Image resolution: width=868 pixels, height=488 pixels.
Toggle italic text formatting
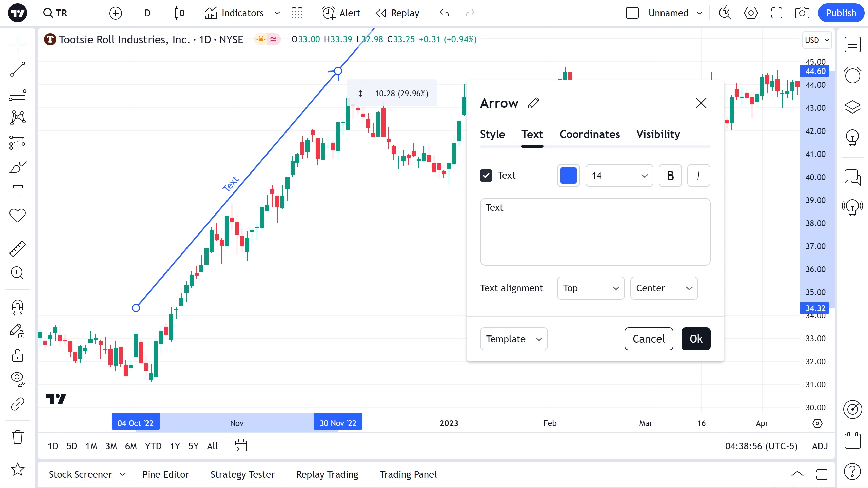click(x=698, y=176)
